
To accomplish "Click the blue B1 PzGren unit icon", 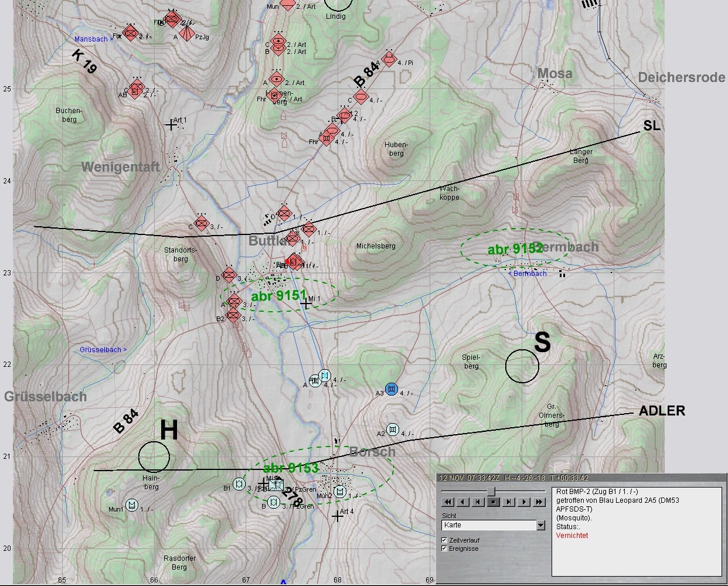I will 239,484.
